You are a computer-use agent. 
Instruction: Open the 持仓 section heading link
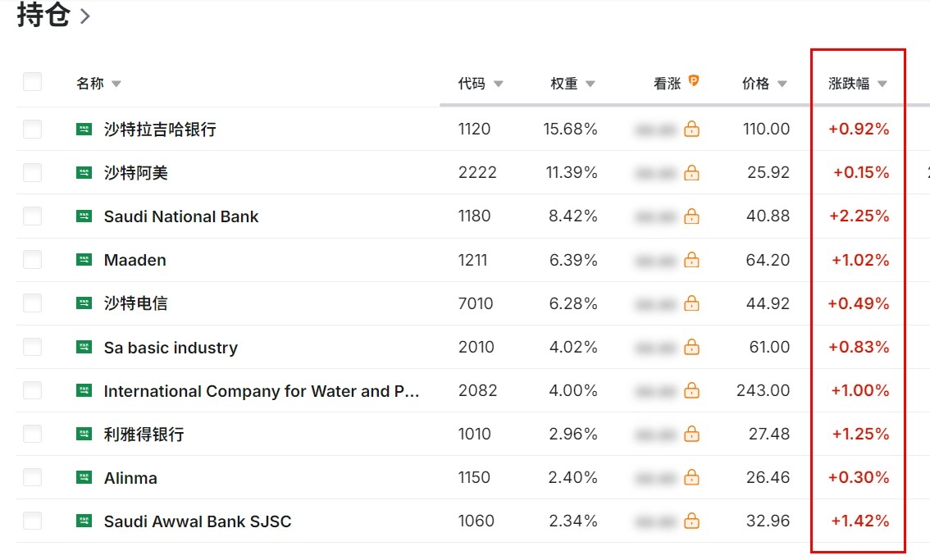(x=53, y=15)
